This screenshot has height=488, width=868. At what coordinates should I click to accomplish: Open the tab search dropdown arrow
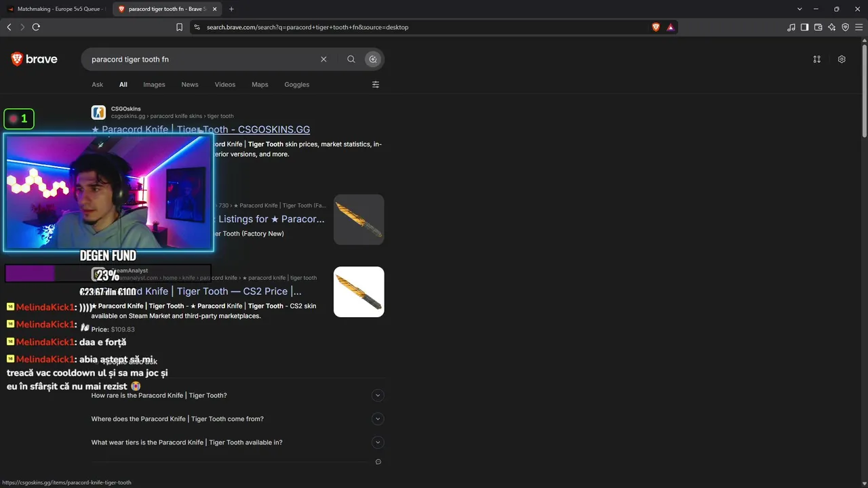(800, 9)
